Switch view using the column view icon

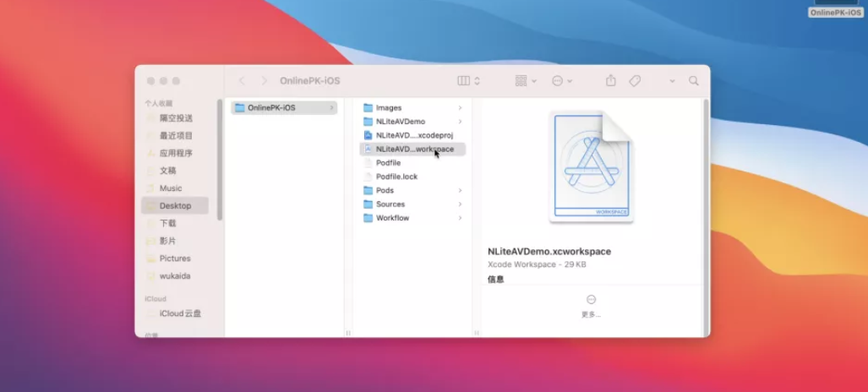[463, 81]
